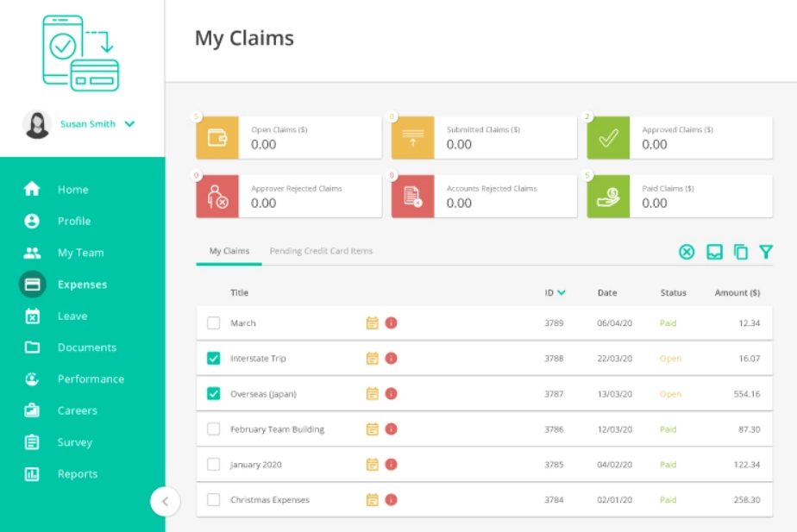The width and height of the screenshot is (797, 532).
Task: Click the Survey clipboard icon
Action: [x=32, y=442]
